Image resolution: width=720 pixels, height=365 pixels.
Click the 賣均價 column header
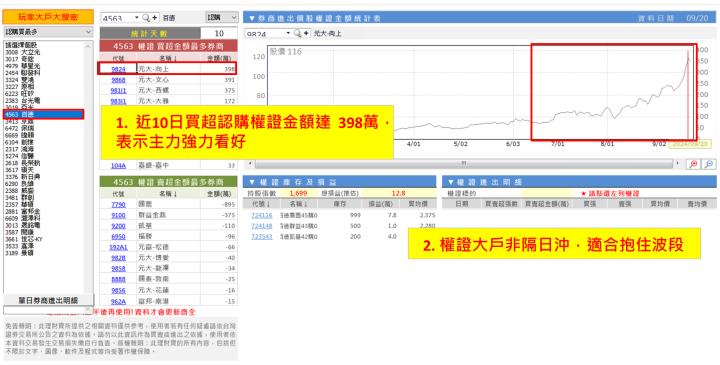tap(698, 203)
